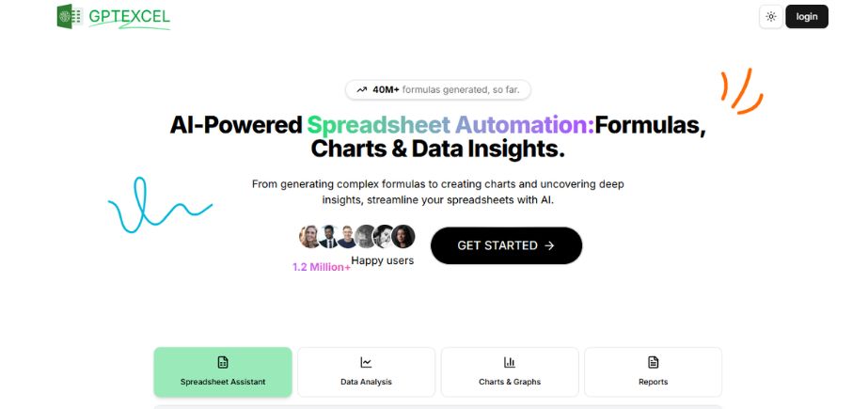Click the arrow icon in GET STARTED
Image resolution: width=868 pixels, height=409 pixels.
[x=549, y=245]
